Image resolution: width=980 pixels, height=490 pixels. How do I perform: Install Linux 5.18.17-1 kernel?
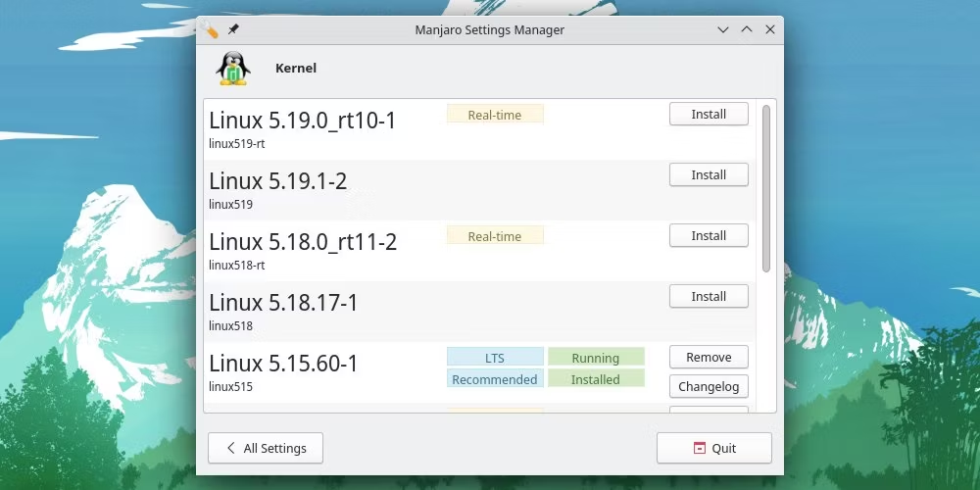[x=709, y=296]
